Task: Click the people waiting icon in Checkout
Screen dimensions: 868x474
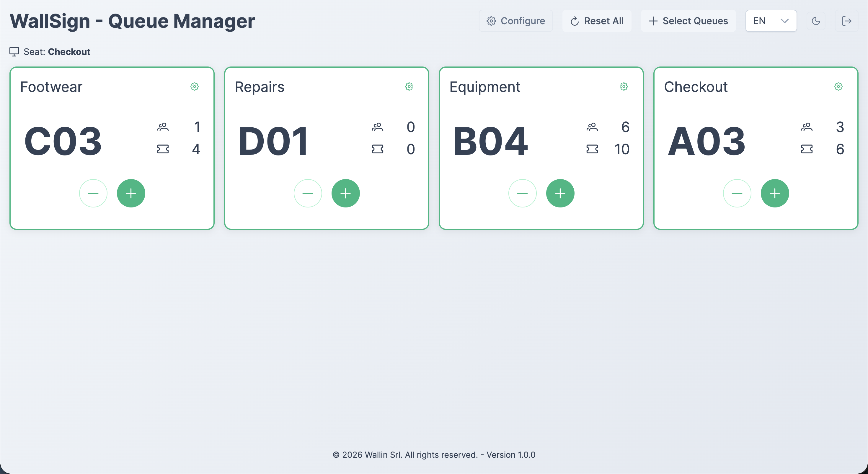Action: coord(807,127)
